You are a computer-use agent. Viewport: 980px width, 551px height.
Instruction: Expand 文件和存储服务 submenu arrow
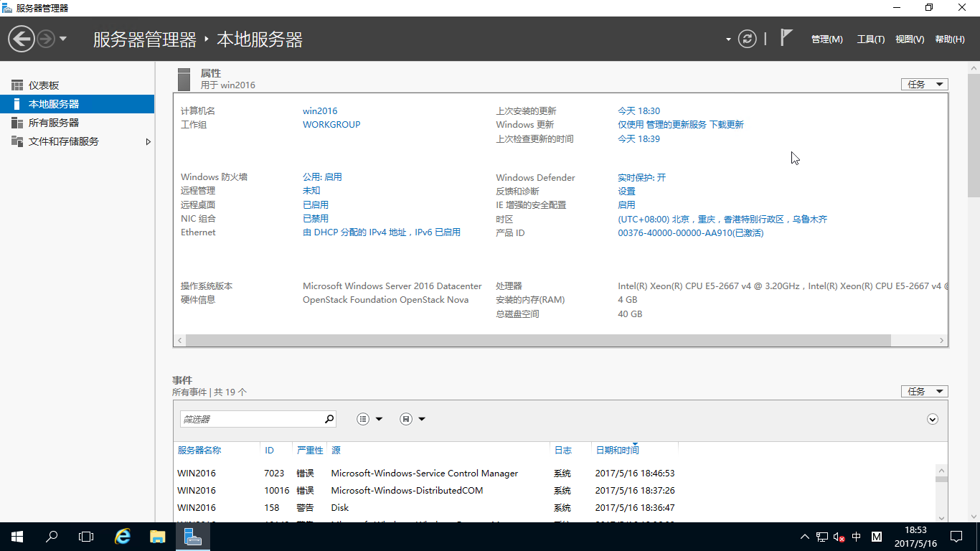click(x=149, y=141)
